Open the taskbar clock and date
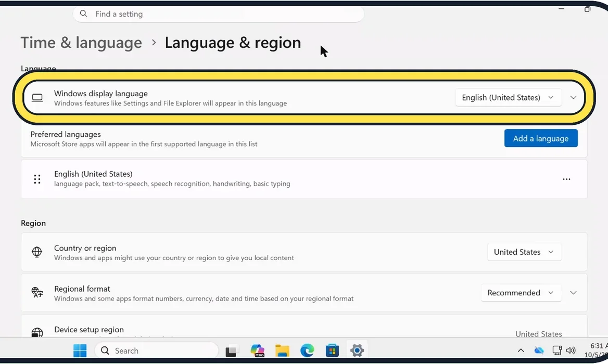The width and height of the screenshot is (608, 364). [x=597, y=350]
